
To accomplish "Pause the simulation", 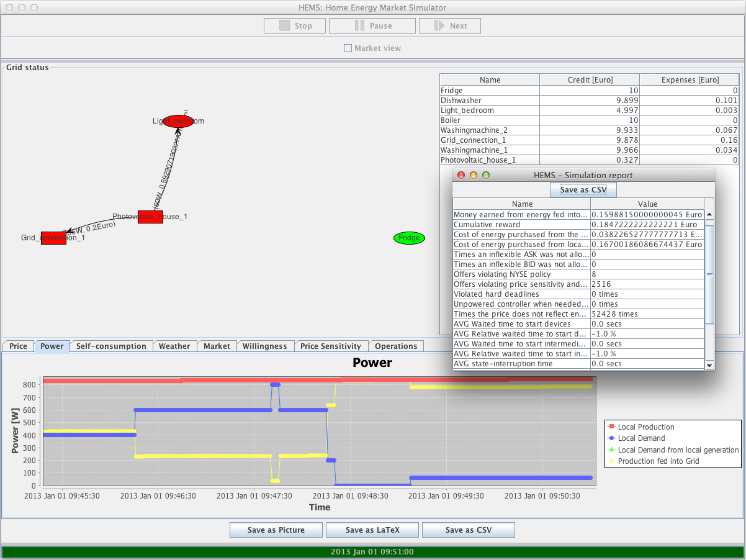I will 372,26.
